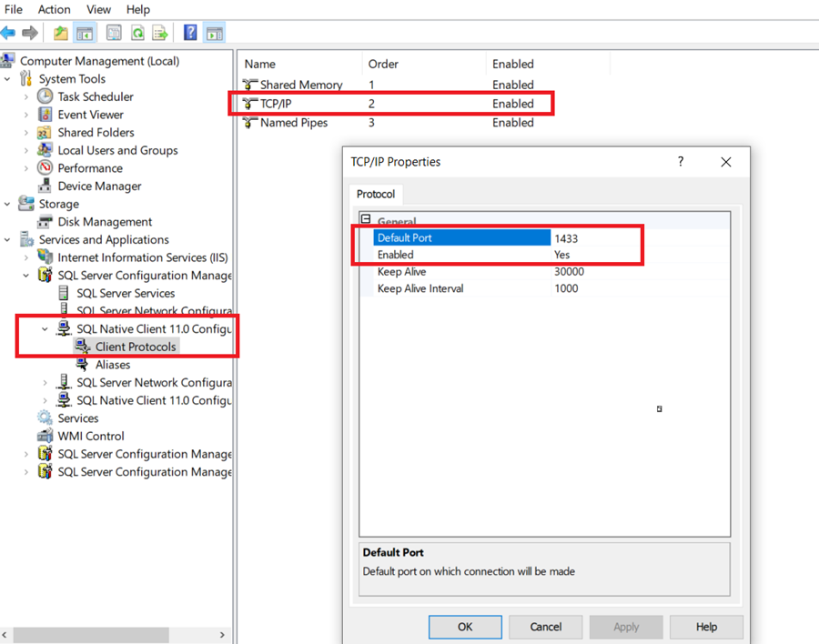The image size is (819, 644).
Task: Select the Aliases icon
Action: (83, 364)
